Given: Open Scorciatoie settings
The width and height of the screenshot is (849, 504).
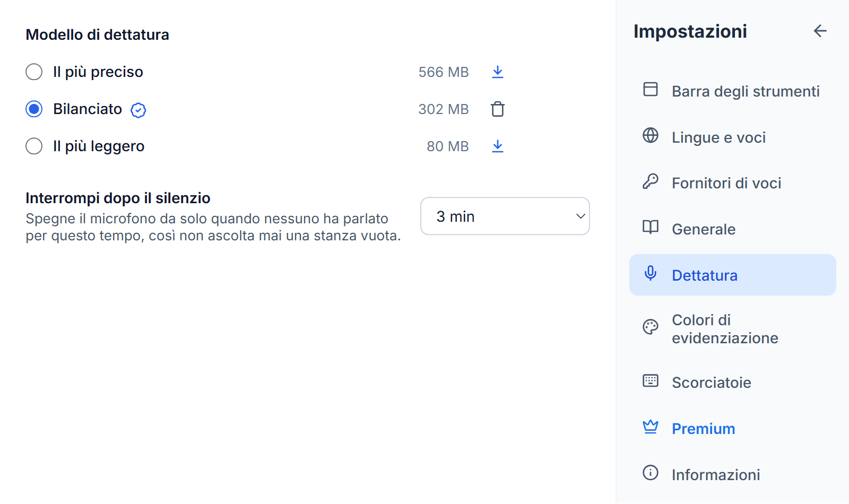Looking at the screenshot, I should click(x=733, y=382).
